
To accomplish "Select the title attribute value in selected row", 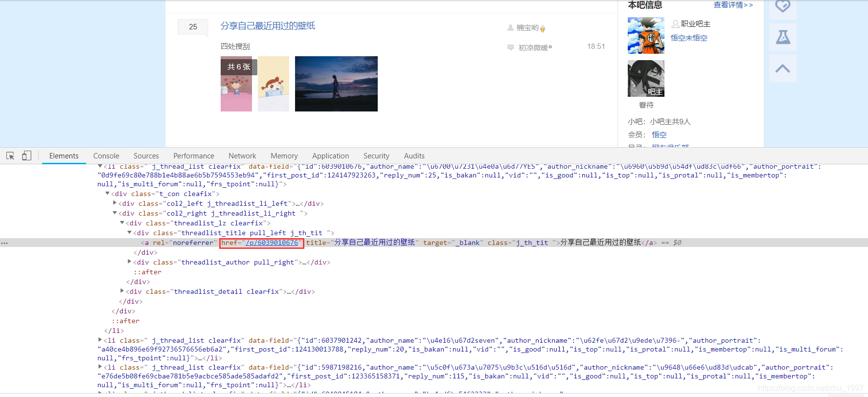I will (374, 243).
